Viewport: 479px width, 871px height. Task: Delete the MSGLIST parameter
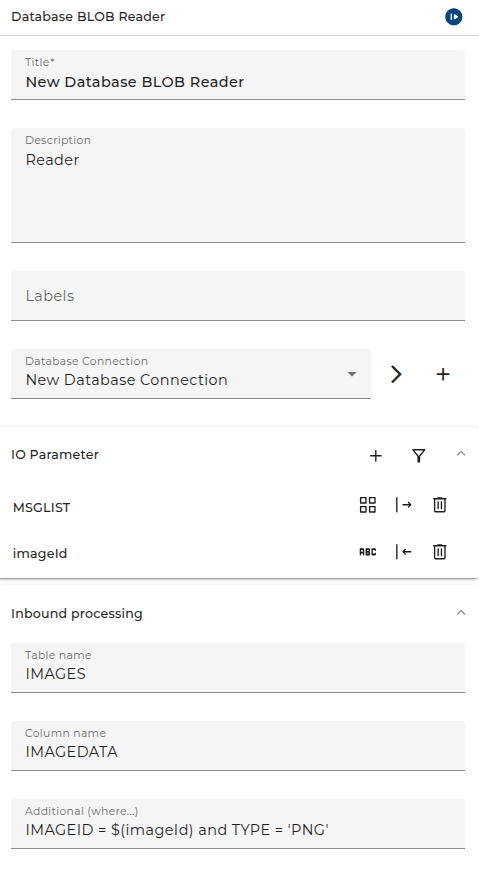point(440,505)
